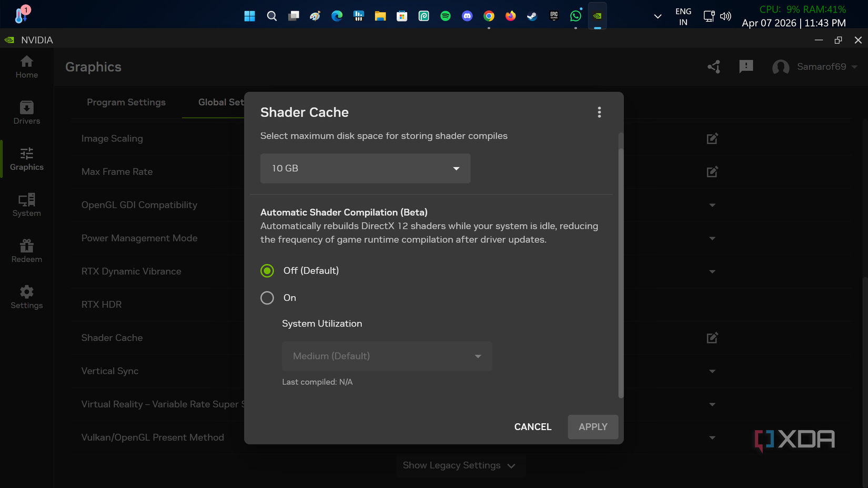Open the feedback exclamation icon in header
Viewport: 868px width, 488px height.
(x=746, y=67)
